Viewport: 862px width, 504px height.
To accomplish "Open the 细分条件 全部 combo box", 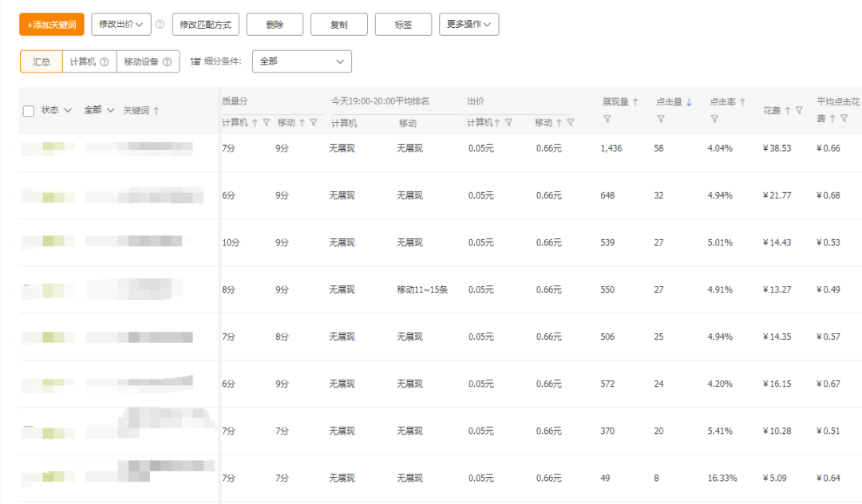I will [302, 61].
